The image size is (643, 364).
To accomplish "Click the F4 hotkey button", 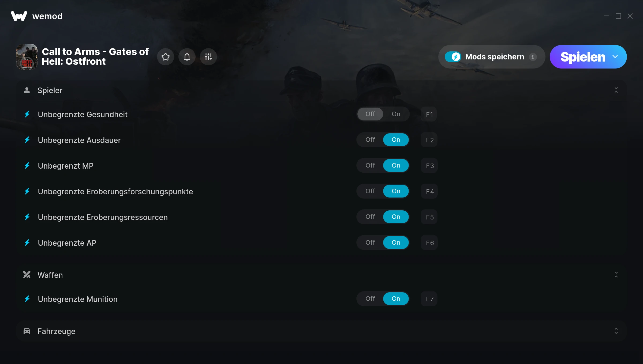I will pyautogui.click(x=429, y=191).
